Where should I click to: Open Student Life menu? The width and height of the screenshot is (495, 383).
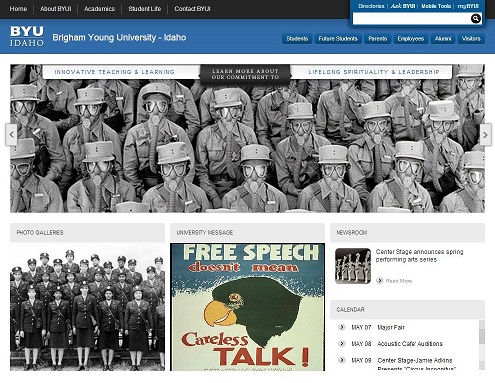click(x=145, y=9)
